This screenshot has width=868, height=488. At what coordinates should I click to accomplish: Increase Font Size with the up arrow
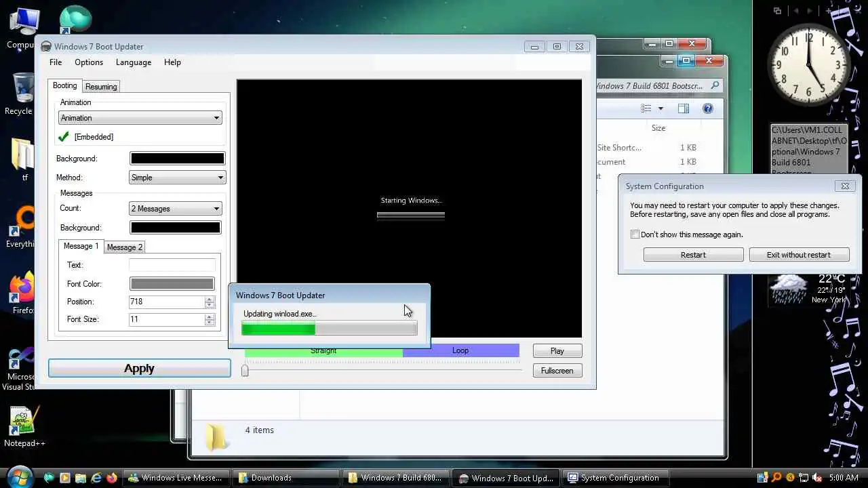coord(210,317)
